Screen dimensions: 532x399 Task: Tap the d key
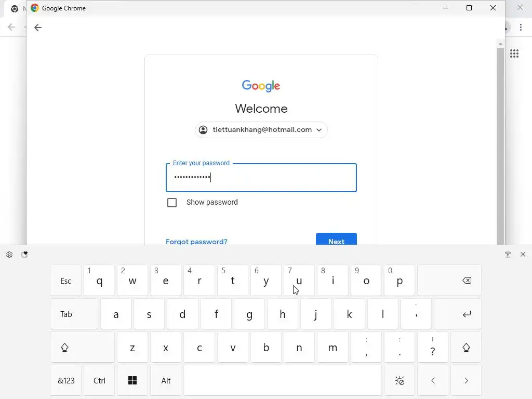click(182, 314)
